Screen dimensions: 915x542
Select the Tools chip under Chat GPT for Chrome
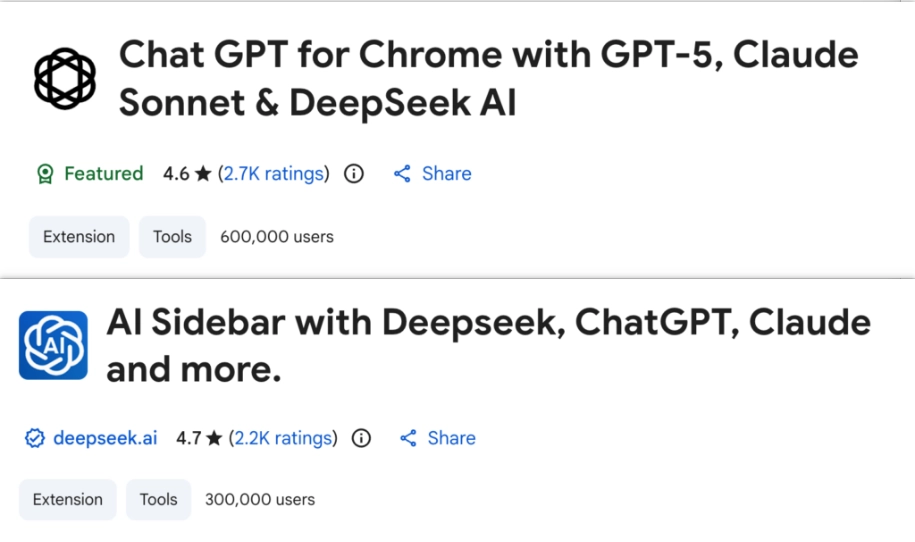pyautogui.click(x=172, y=237)
